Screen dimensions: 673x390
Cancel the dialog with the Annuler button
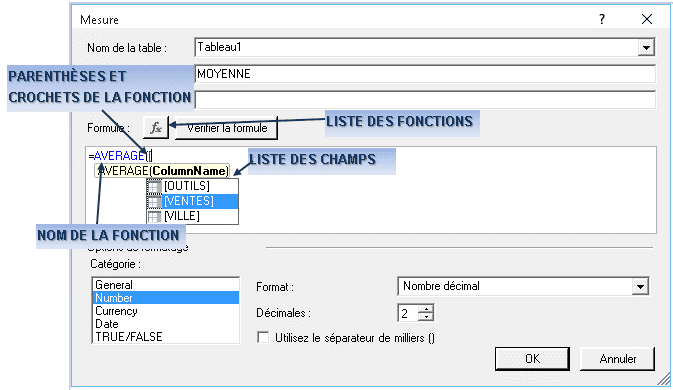click(617, 359)
